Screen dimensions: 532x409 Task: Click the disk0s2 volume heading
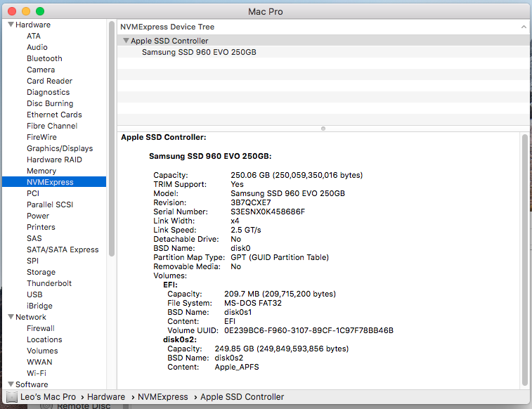(x=180, y=339)
